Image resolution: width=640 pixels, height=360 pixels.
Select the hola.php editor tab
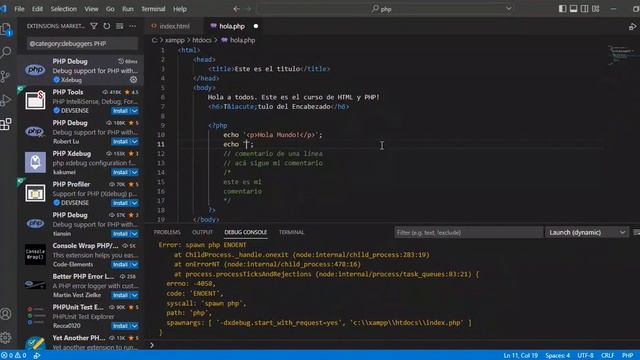click(x=232, y=26)
